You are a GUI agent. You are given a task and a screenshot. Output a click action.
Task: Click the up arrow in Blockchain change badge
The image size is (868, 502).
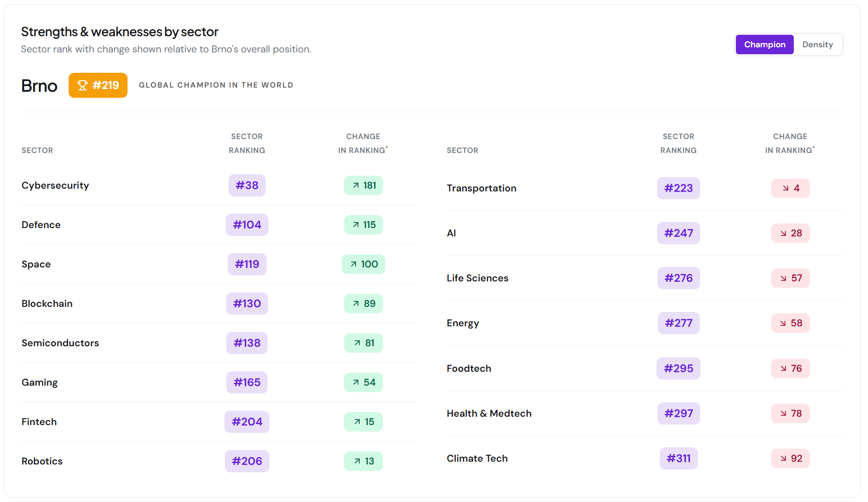pyautogui.click(x=356, y=304)
